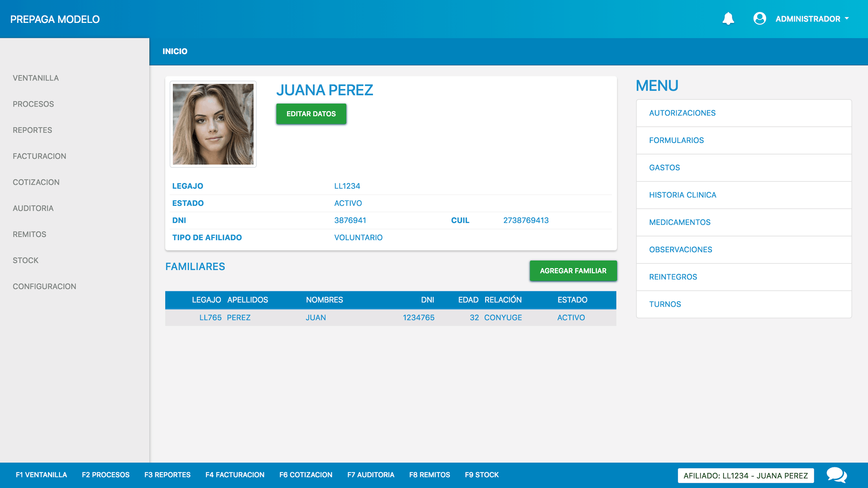868x488 pixels.
Task: Expand the ADMINISTRADOR dropdown arrow
Action: [x=847, y=19]
